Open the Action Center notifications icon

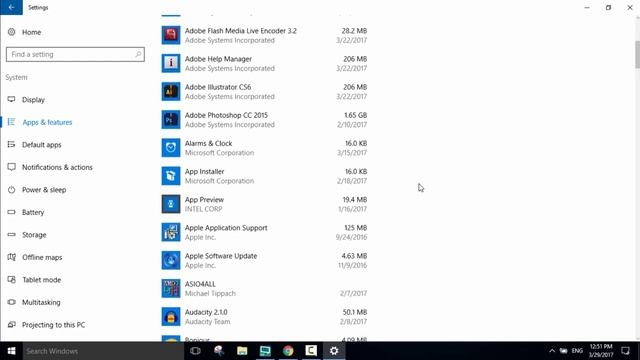[625, 351]
